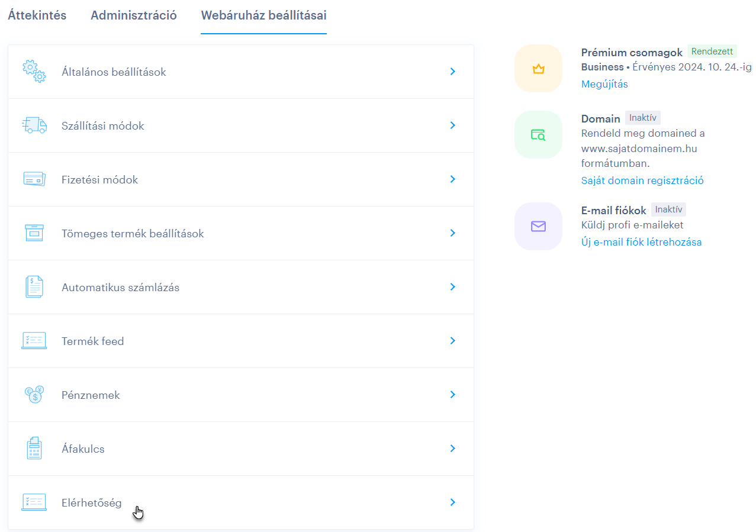Switch to the Adminisztráció tab
This screenshot has height=532, width=756.
pos(134,15)
